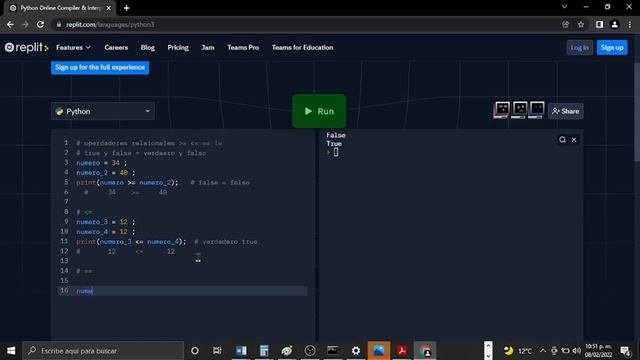This screenshot has height=360, width=640.
Task: Close the Python Online Compiler tab
Action: (x=109, y=8)
